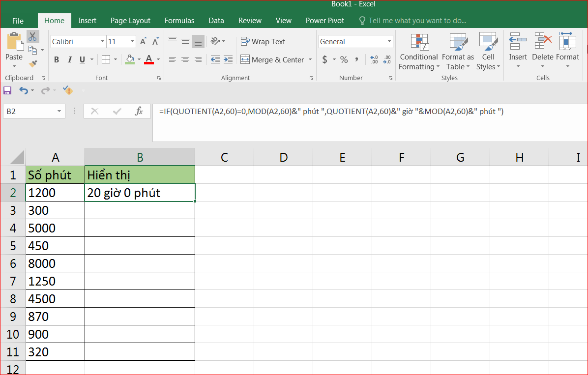
Task: Click the Paste clipboard icon
Action: [15, 41]
